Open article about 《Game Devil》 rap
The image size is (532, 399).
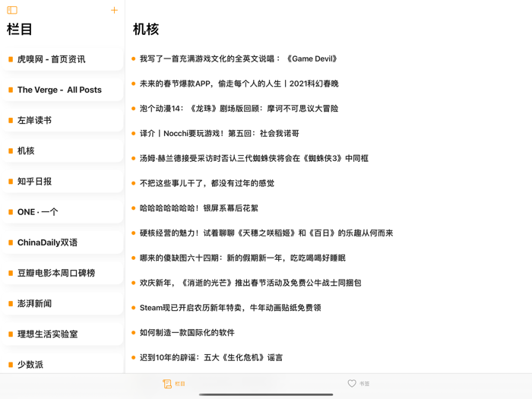point(234,59)
